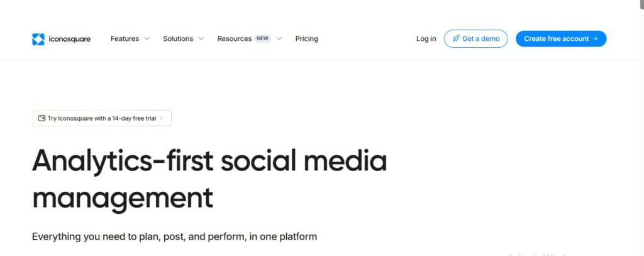644x256 pixels.
Task: Open the Features menu
Action: (x=125, y=39)
